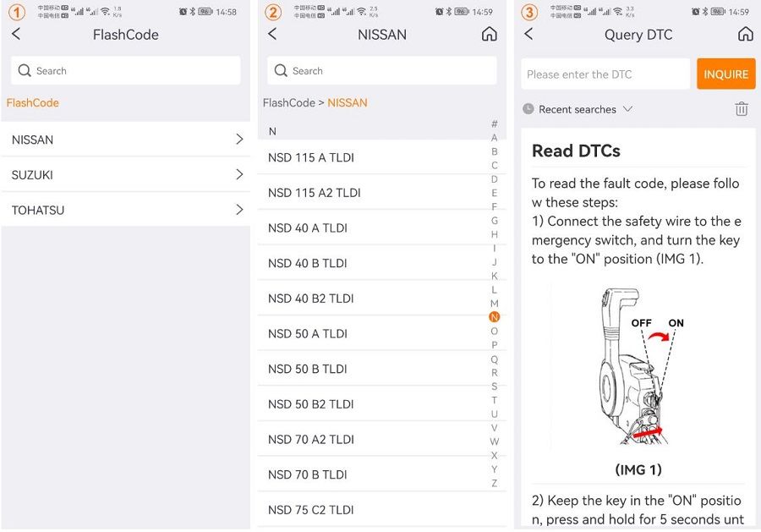Tap the home icon on Query DTC screen
761x532 pixels.
[745, 34]
